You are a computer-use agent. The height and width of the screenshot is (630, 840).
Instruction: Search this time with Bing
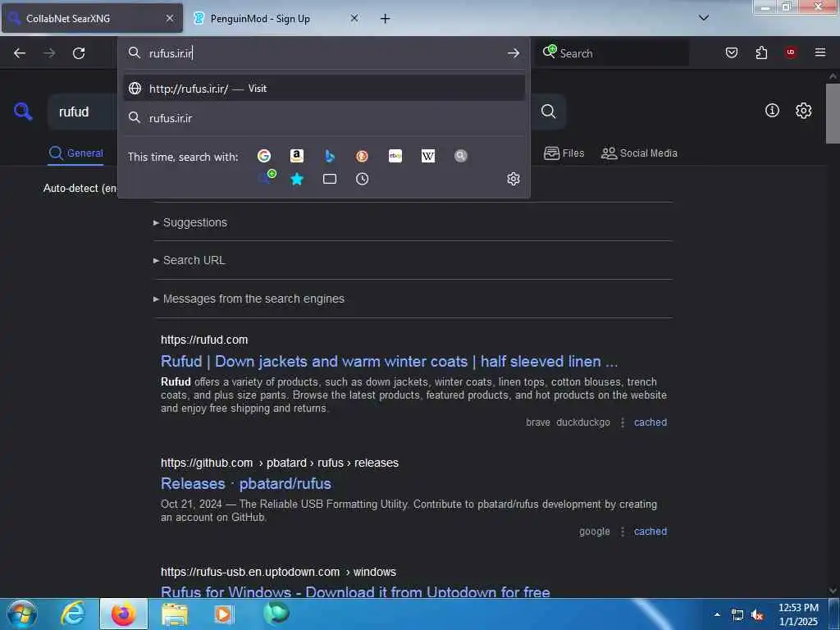pyautogui.click(x=330, y=156)
